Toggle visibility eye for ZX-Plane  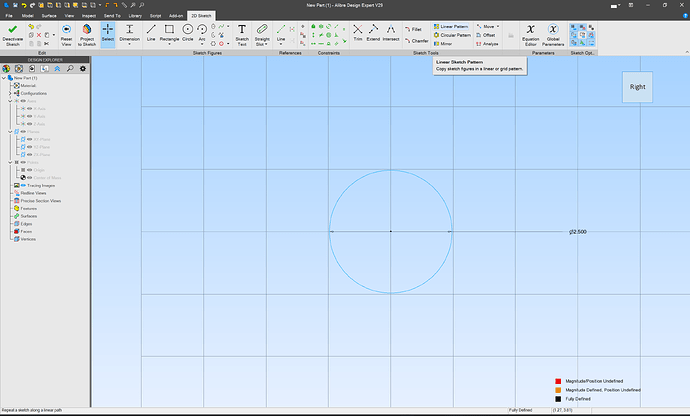click(29, 155)
